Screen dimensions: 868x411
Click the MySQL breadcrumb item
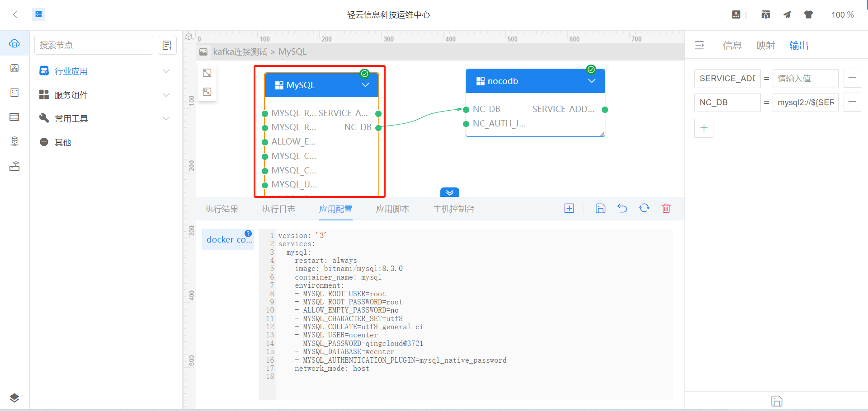click(x=292, y=52)
